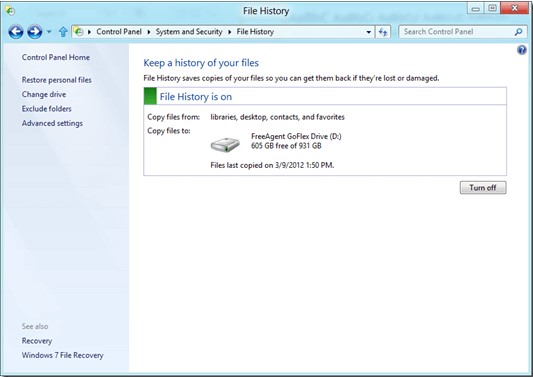Click the Back navigation arrow
533x377 pixels.
[16, 32]
